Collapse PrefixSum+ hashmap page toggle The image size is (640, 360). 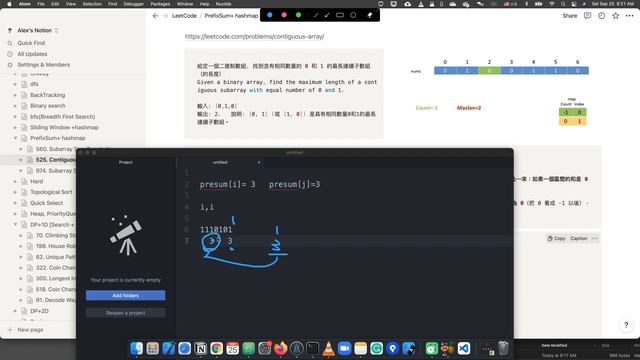click(16, 138)
